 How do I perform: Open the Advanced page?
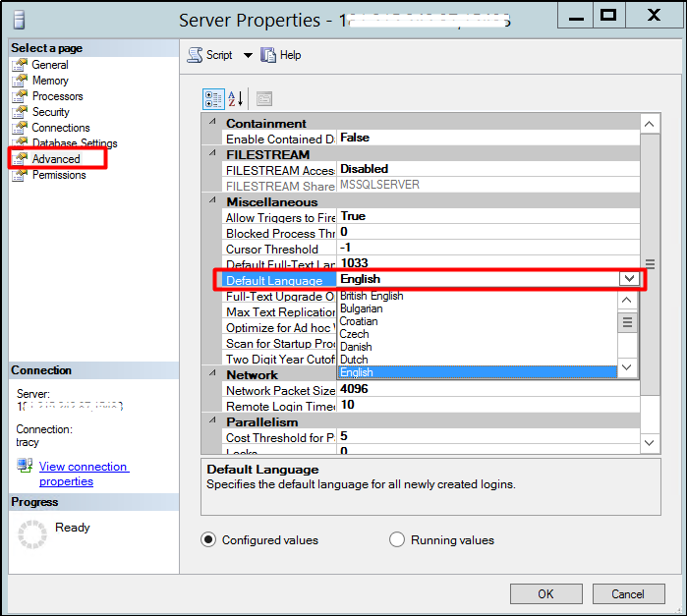[x=55, y=159]
